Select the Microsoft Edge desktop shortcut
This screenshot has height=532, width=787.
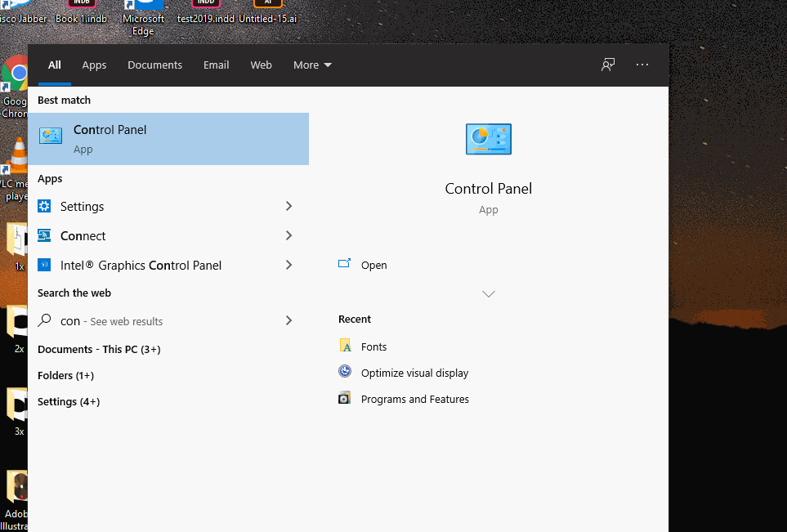click(x=143, y=18)
